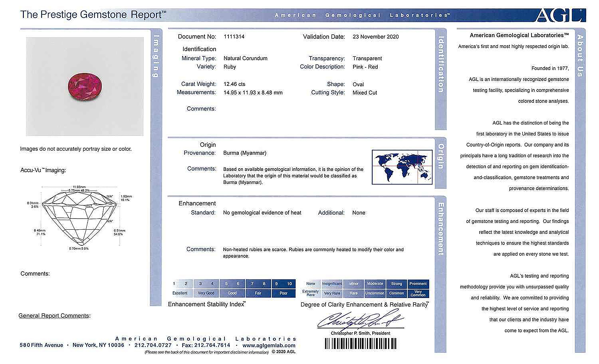
Task: Click the Excellent stability index box
Action: (x=180, y=293)
